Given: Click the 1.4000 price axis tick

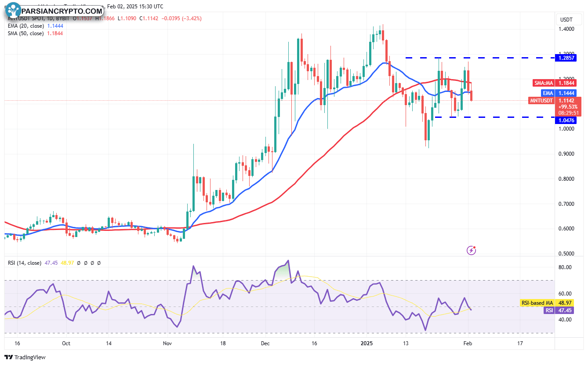Looking at the screenshot, I should [x=566, y=29].
